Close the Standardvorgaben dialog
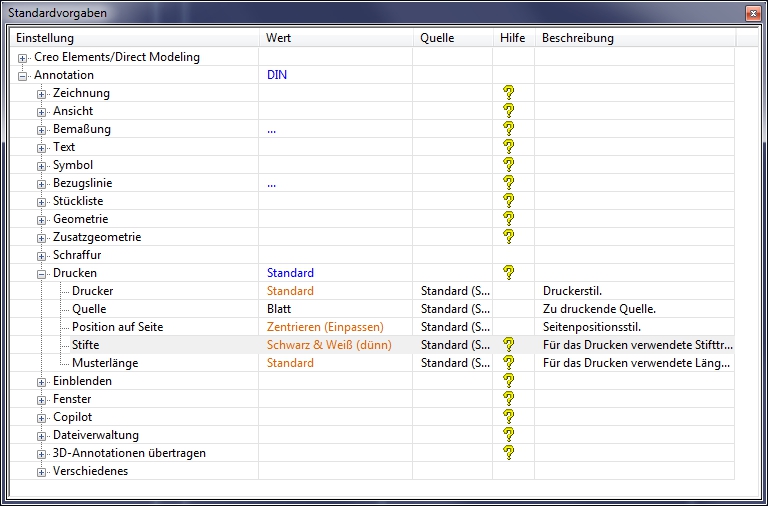This screenshot has height=506, width=768. point(751,13)
